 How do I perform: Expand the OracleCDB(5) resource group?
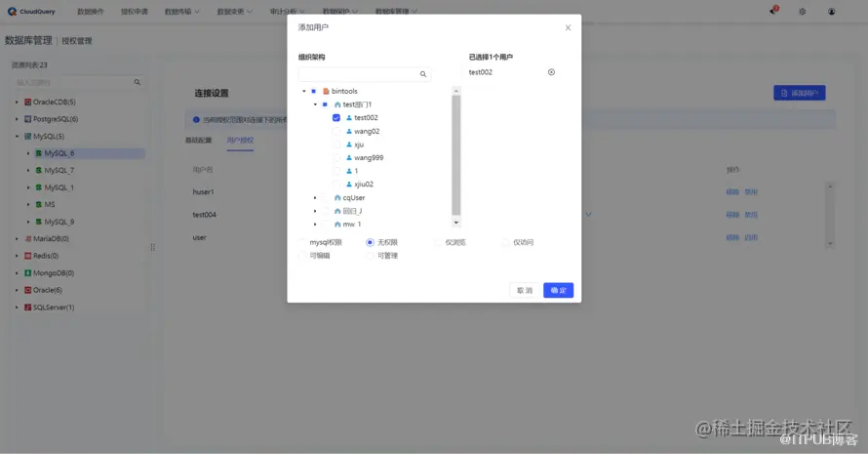click(x=17, y=102)
